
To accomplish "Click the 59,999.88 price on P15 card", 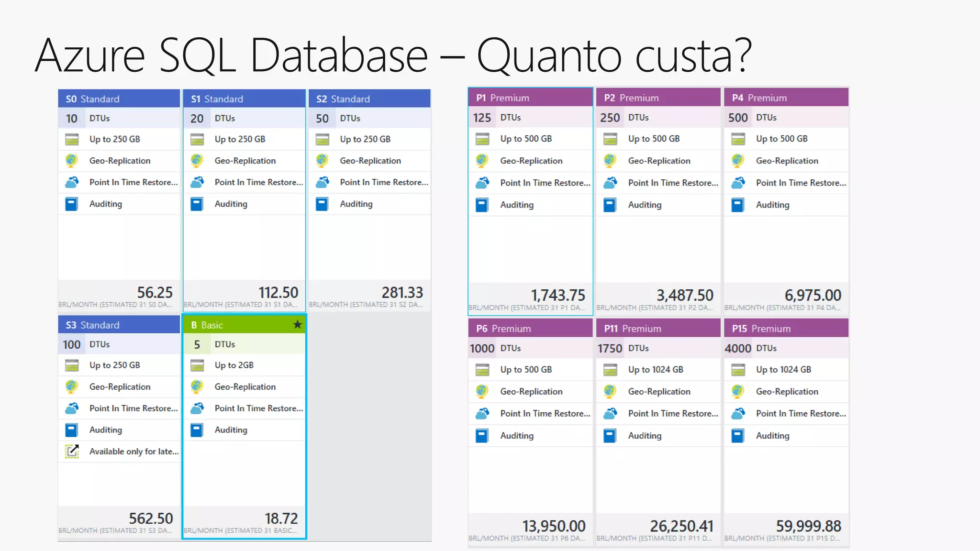I will pos(808,526).
